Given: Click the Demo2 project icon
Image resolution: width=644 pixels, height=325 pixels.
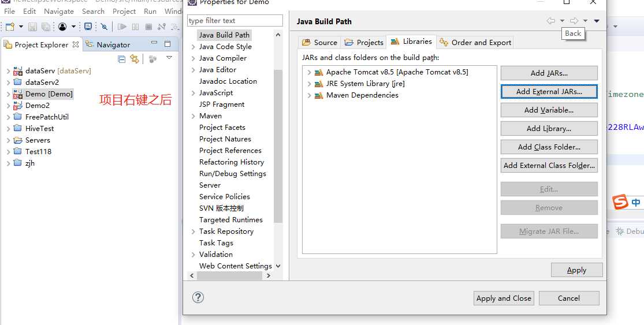Looking at the screenshot, I should [18, 106].
